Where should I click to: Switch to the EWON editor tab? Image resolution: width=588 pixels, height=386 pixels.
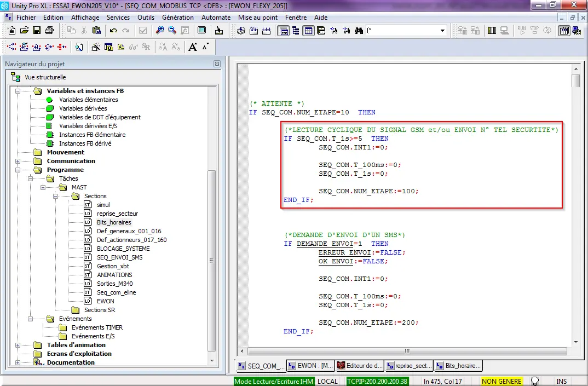311,365
